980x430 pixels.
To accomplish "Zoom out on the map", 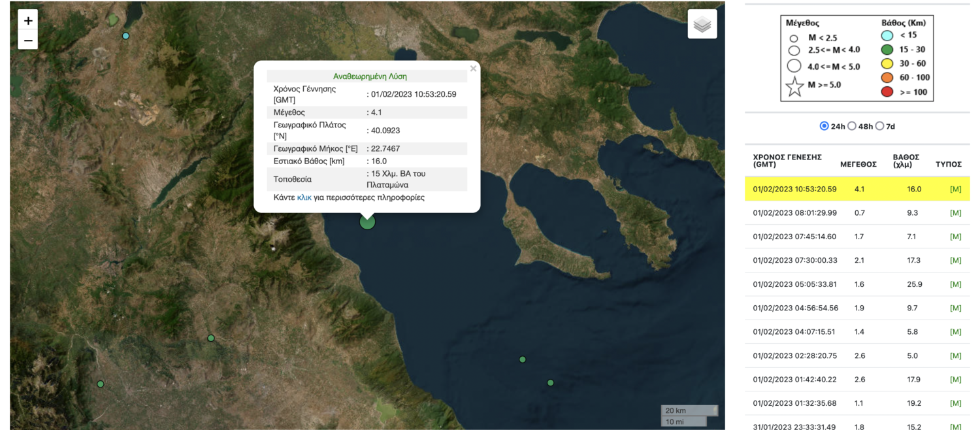I will coord(28,41).
